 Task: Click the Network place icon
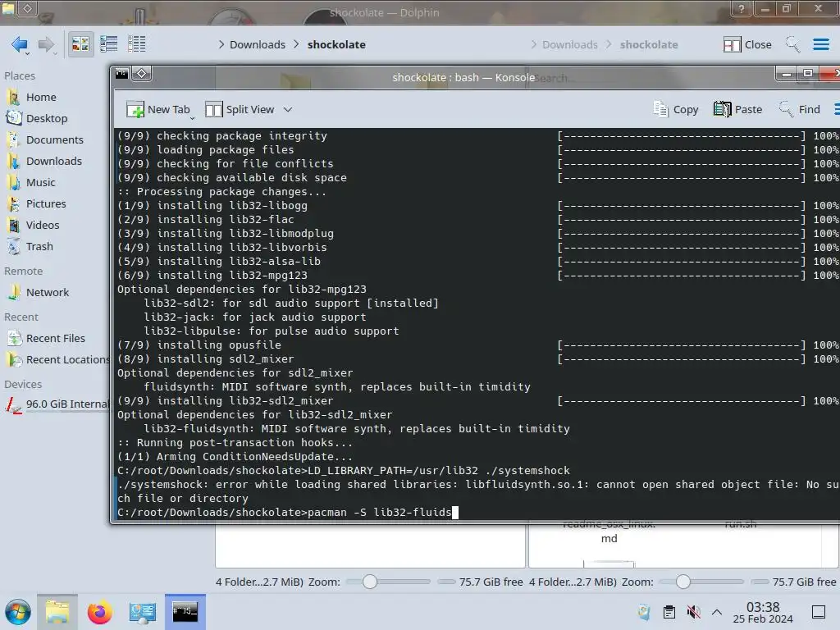[x=13, y=293]
